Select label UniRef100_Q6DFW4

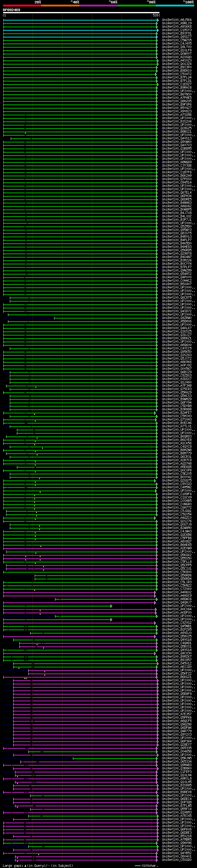point(177,728)
